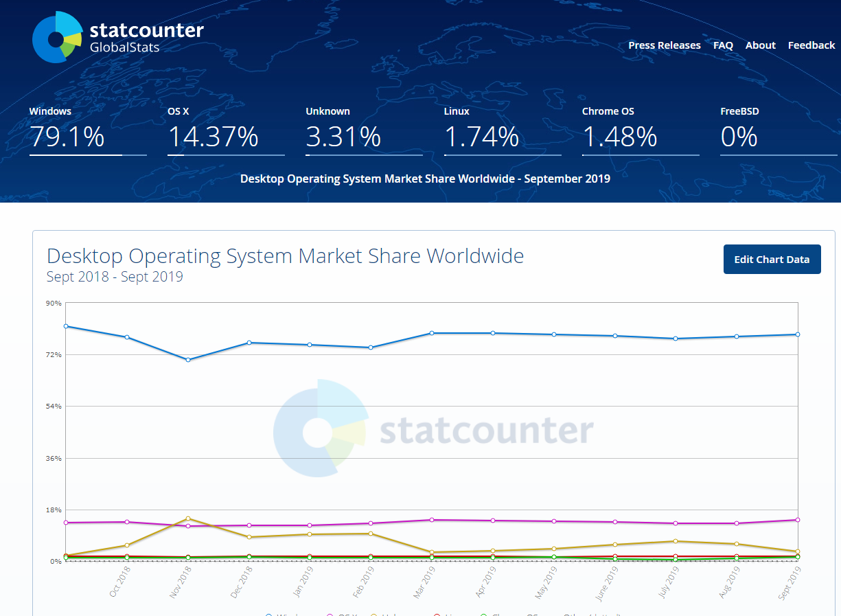Click the 0% FreeBSD share value
This screenshot has width=841, height=616.
pos(739,137)
